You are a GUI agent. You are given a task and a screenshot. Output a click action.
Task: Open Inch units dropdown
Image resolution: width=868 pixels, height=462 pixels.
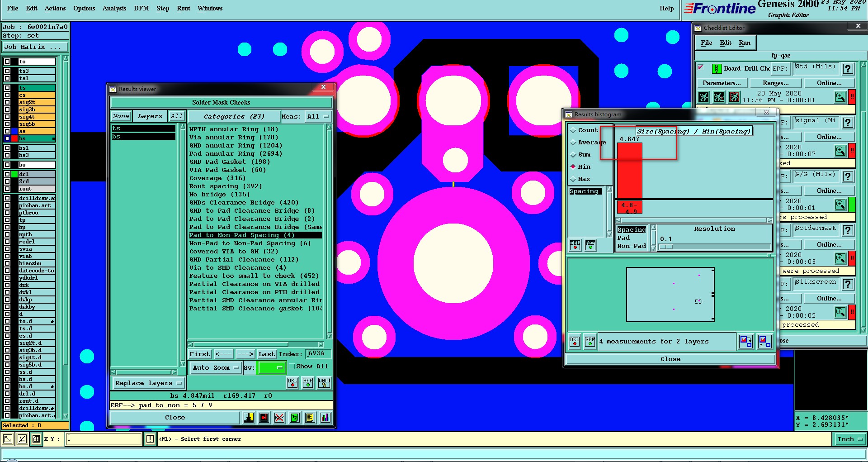click(x=849, y=439)
